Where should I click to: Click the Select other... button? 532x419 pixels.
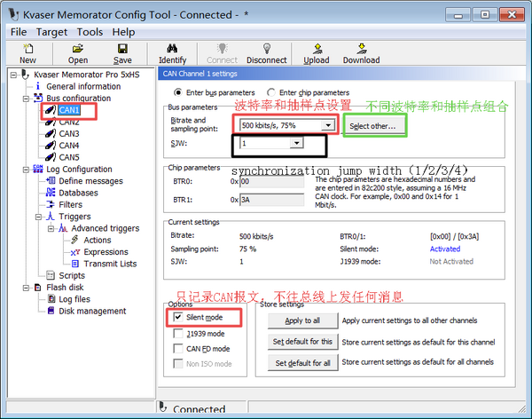click(373, 126)
